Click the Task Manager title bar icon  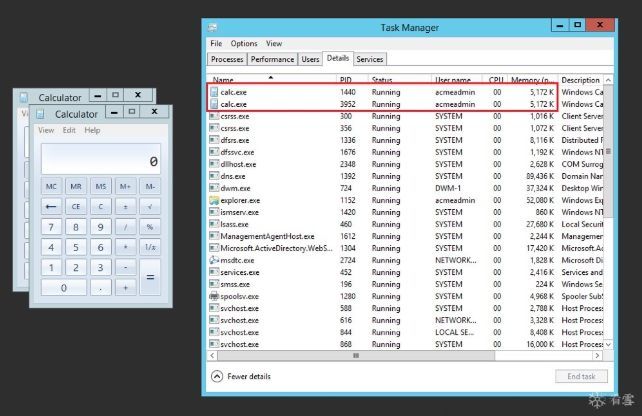click(212, 28)
